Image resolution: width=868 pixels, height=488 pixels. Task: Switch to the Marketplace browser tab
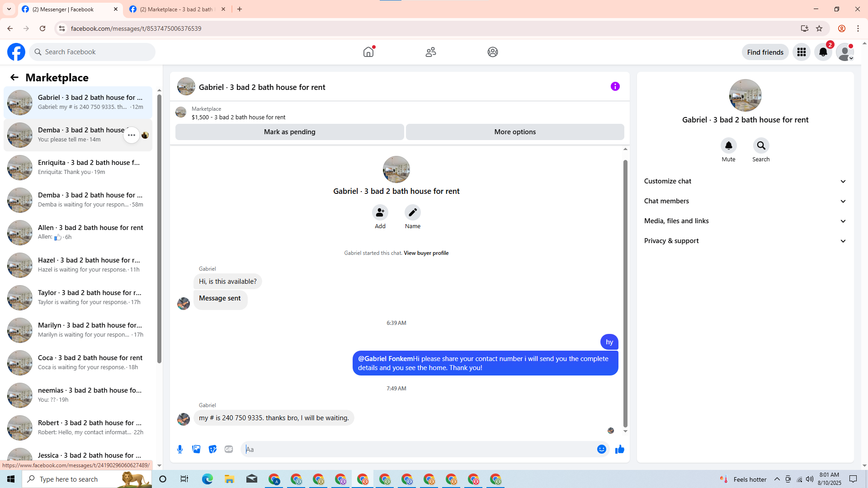tap(177, 9)
